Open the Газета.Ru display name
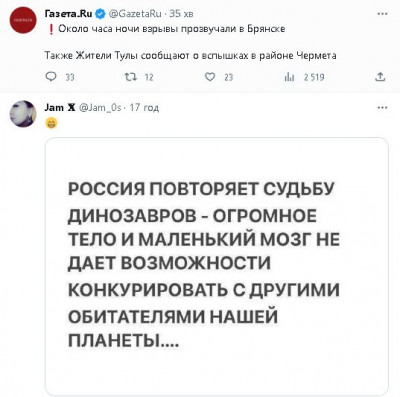The height and width of the screenshot is (397, 400). pyautogui.click(x=69, y=14)
